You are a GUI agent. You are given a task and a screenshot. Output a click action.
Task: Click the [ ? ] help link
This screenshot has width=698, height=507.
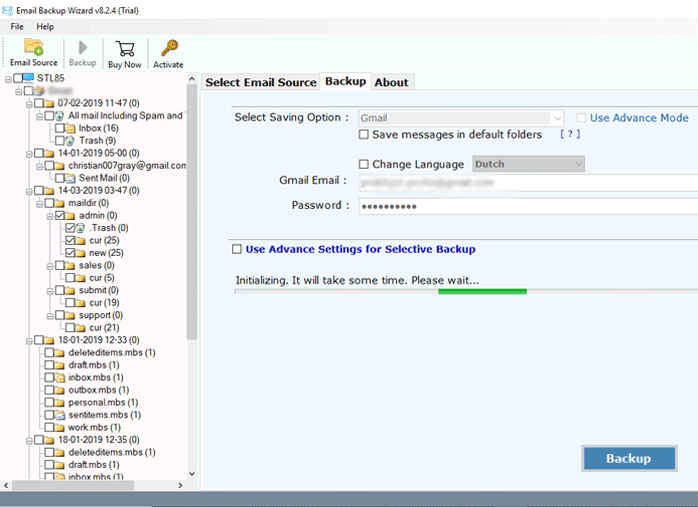(x=569, y=134)
